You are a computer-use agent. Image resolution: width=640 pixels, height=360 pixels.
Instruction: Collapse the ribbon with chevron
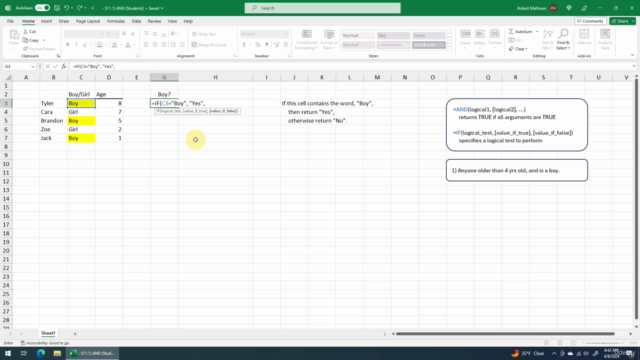[632, 55]
